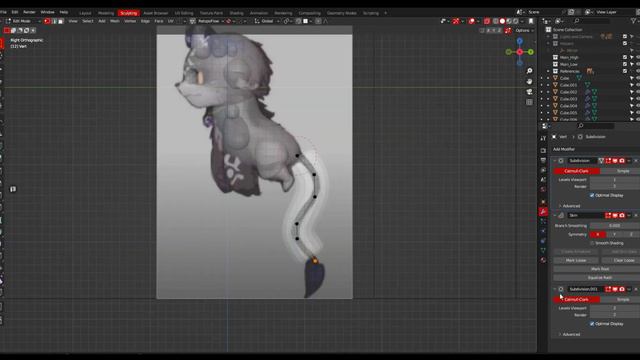Open the Mesh menu in viewport header

[115, 21]
